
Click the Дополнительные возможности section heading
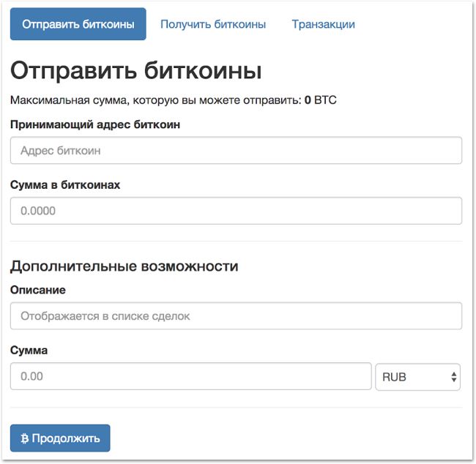click(124, 266)
